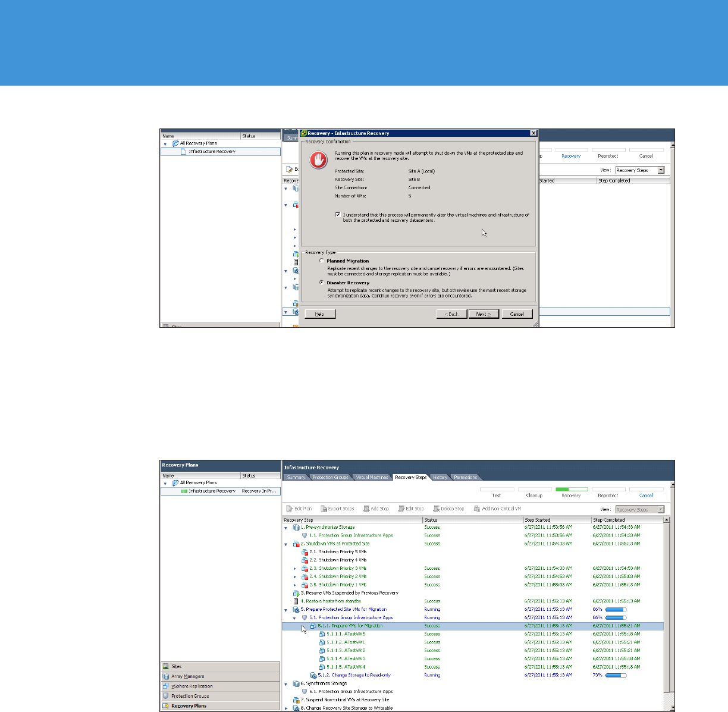Select Infrastructure Recovery in the upper window tree
The image size is (728, 712).
coord(220,152)
